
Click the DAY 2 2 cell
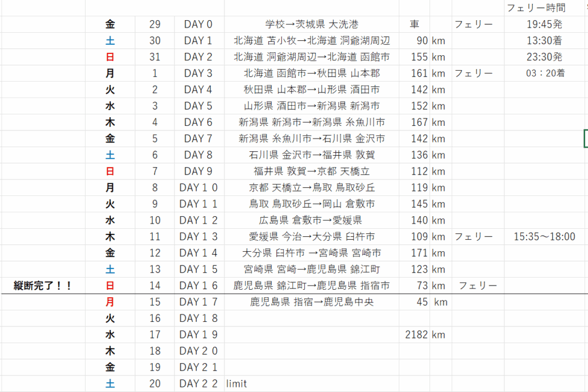198,383
